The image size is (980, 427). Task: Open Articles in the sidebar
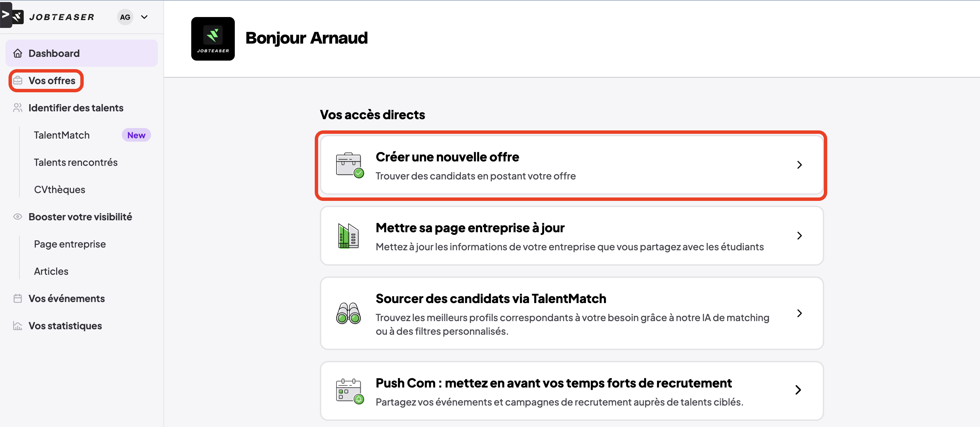tap(51, 271)
